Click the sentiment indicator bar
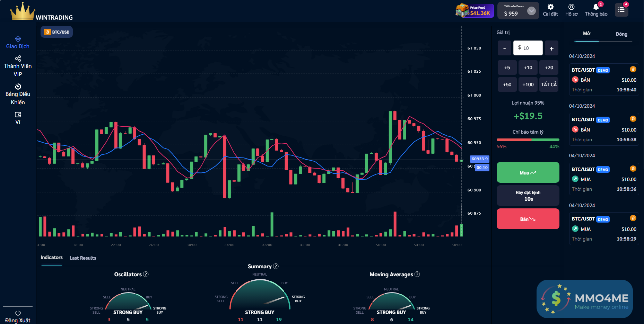The height and width of the screenshot is (324, 644). (528, 139)
